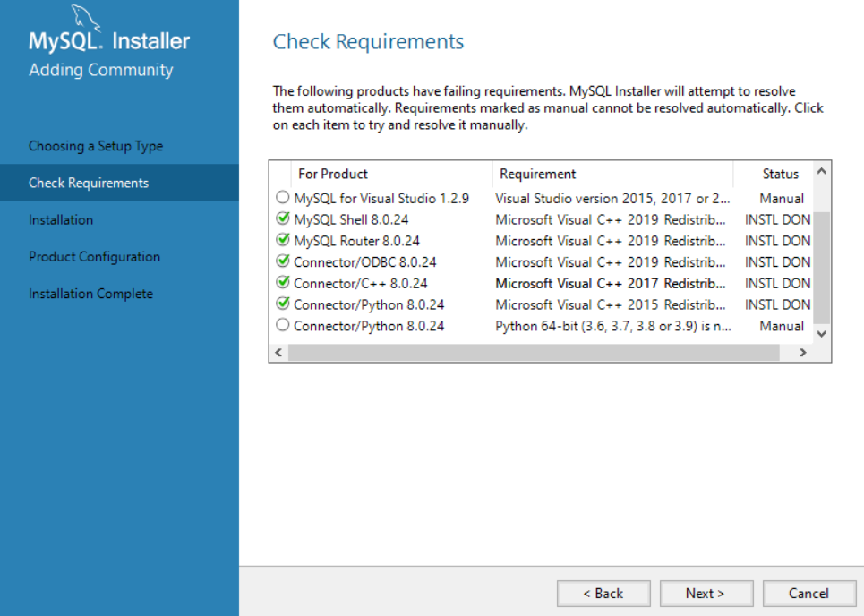The height and width of the screenshot is (616, 864).
Task: Select the MySQL Shell 8.0.24 row text
Action: [x=351, y=219]
